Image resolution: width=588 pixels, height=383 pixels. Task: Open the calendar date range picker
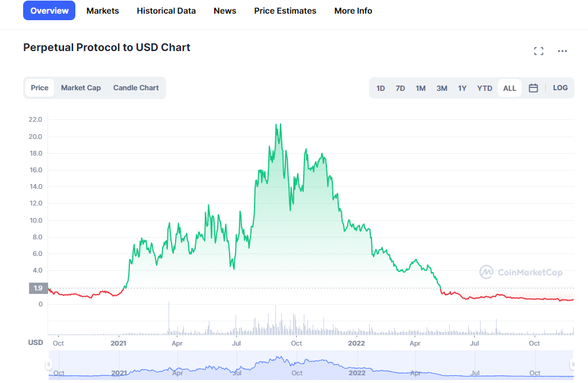coord(533,88)
